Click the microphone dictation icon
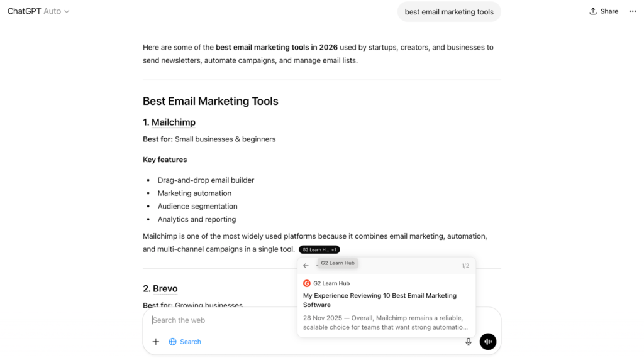The height and width of the screenshot is (358, 644). tap(469, 342)
